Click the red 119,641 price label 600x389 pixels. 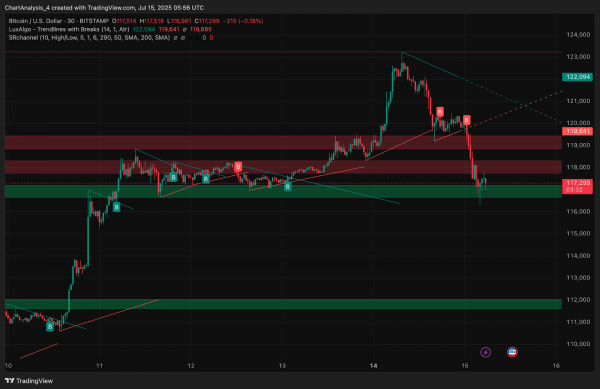pos(577,131)
